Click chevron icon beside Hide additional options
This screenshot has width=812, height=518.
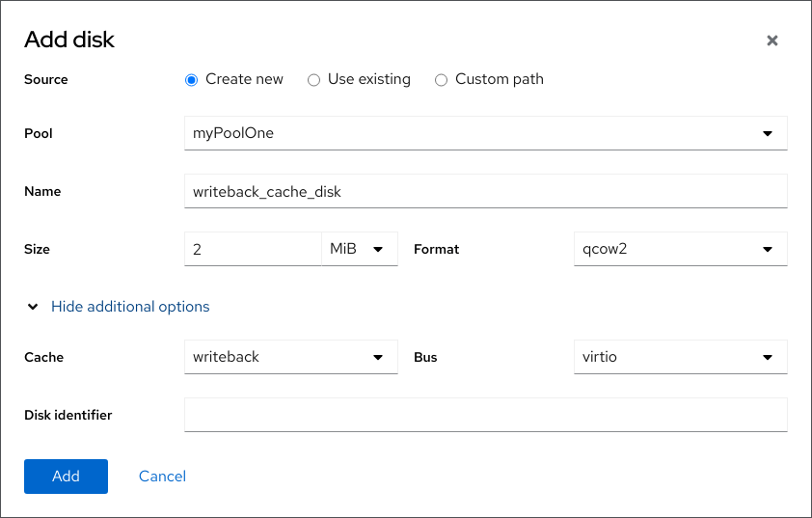(x=33, y=307)
